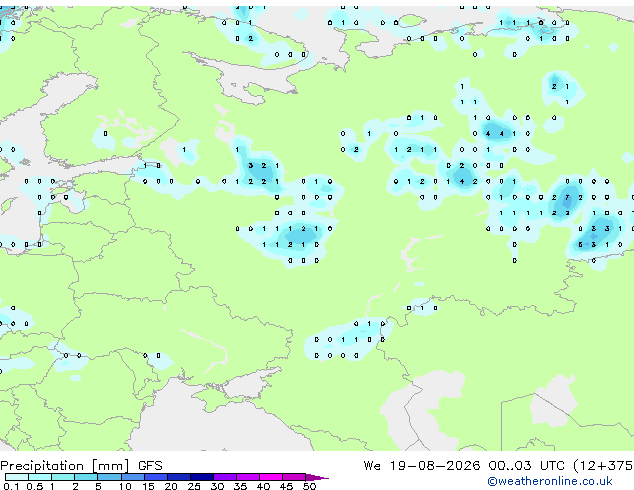The image size is (634, 490).
Task: Select the '00..03 UTC' time text
Action: tap(526, 466)
